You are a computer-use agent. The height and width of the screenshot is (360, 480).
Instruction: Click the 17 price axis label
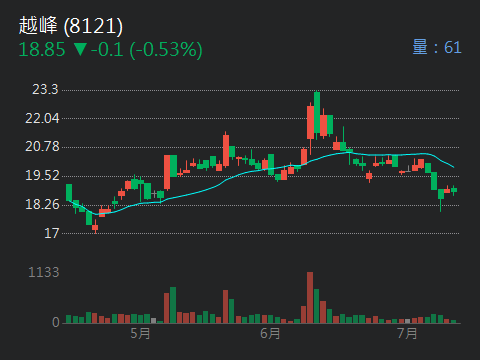coord(52,233)
